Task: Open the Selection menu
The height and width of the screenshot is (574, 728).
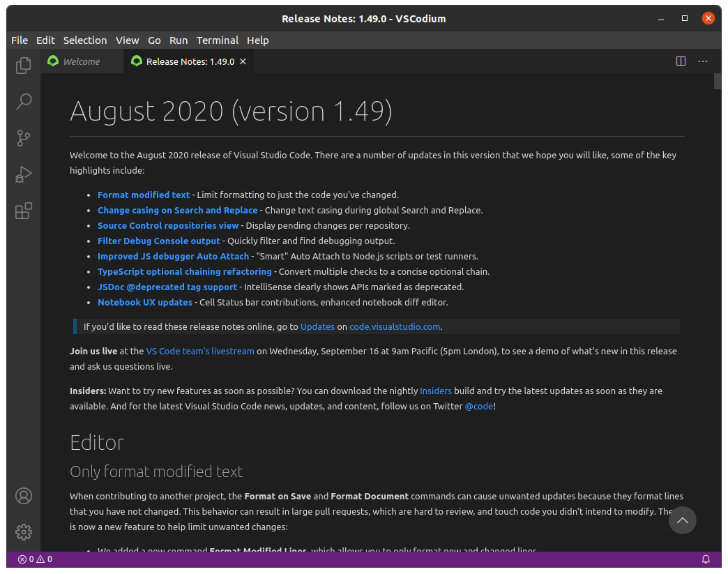Action: (85, 40)
